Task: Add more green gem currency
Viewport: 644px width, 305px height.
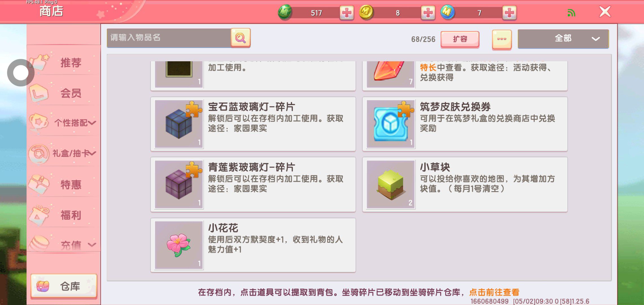Action: [x=347, y=13]
